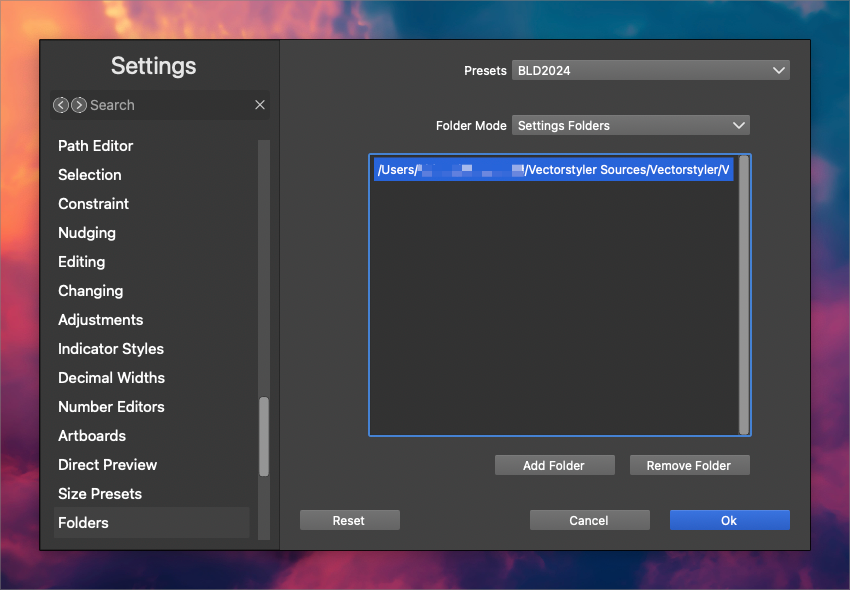Open the Presets dropdown BLD2024
The image size is (850, 590).
pos(650,70)
